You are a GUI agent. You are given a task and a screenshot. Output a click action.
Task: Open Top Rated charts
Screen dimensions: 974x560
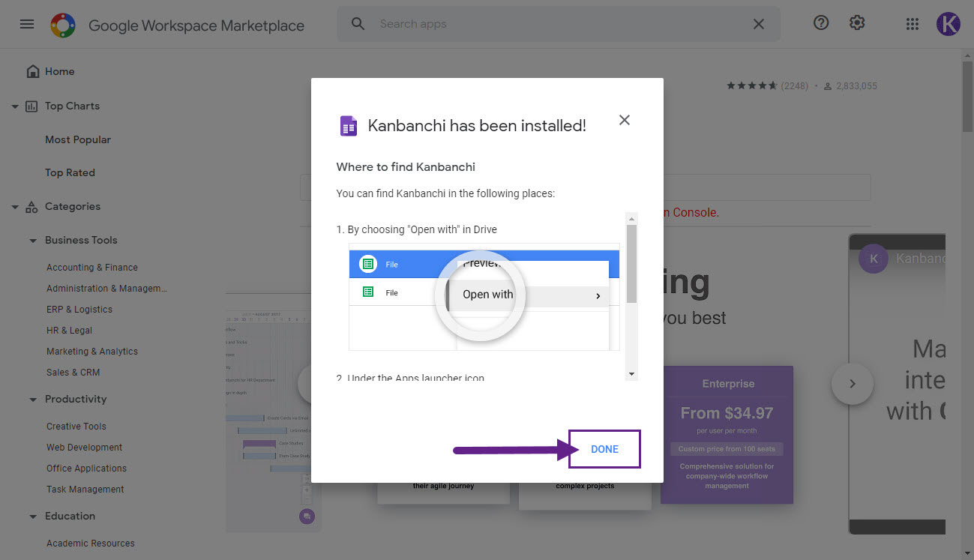(70, 172)
